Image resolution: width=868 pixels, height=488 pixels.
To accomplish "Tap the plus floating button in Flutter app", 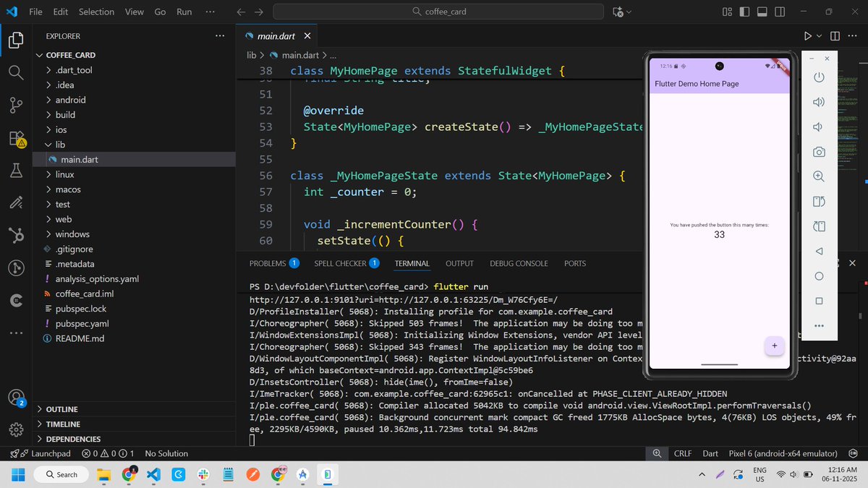I will coord(774,346).
